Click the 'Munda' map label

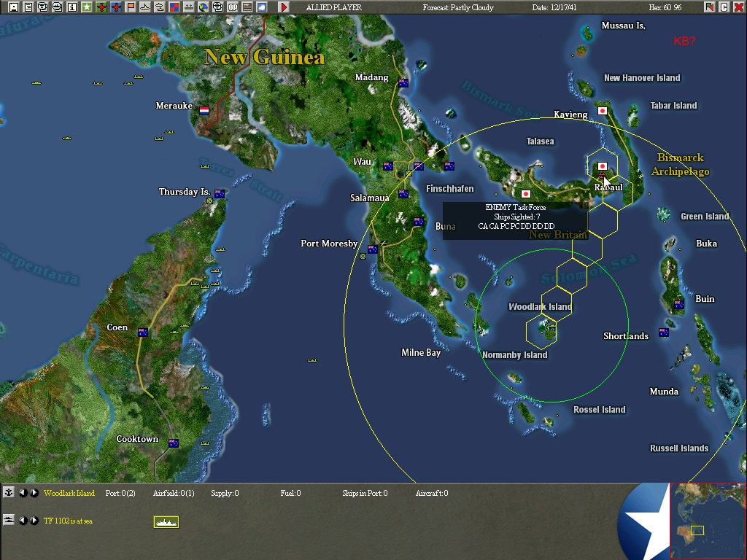pyautogui.click(x=664, y=392)
